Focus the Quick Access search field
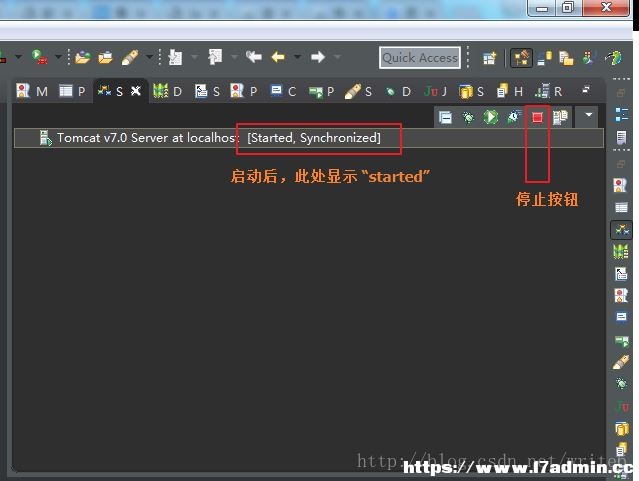The image size is (639, 481). click(x=420, y=57)
